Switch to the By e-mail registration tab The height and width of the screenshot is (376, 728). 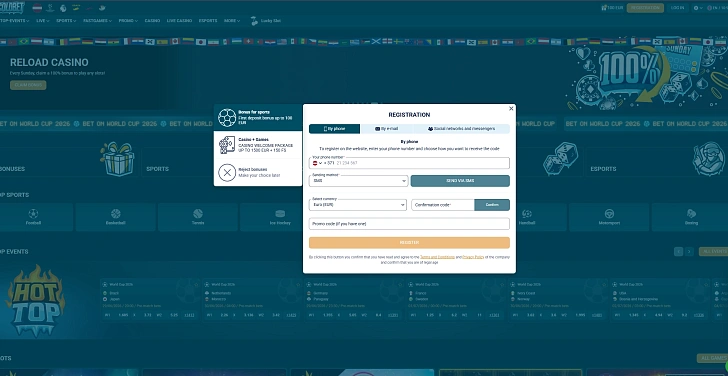click(386, 129)
